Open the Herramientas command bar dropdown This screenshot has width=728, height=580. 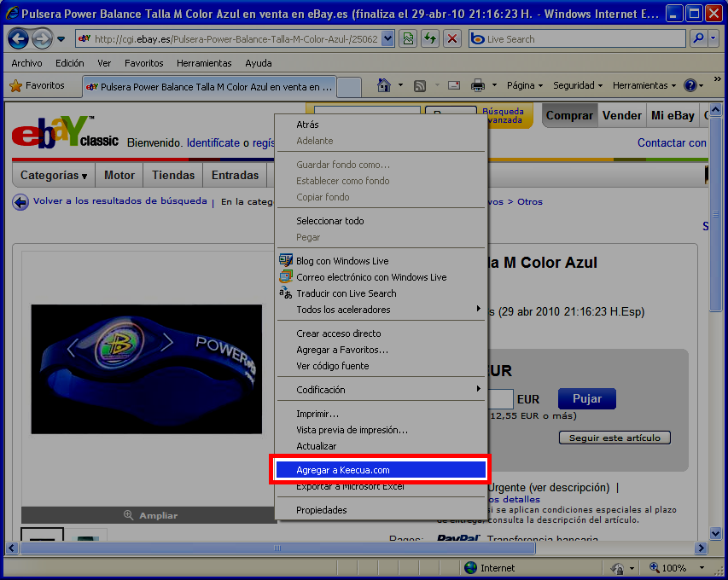pos(644,85)
